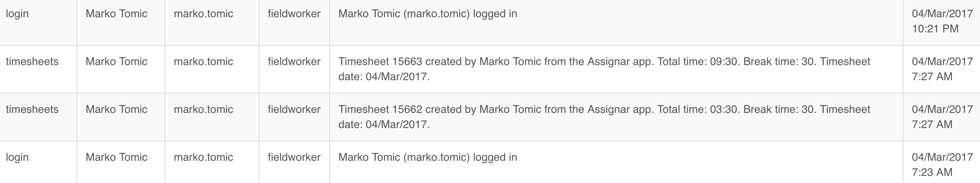Click Marko Tomic name in the first row
Viewport: 980px width, 183px height.
pyautogui.click(x=116, y=14)
